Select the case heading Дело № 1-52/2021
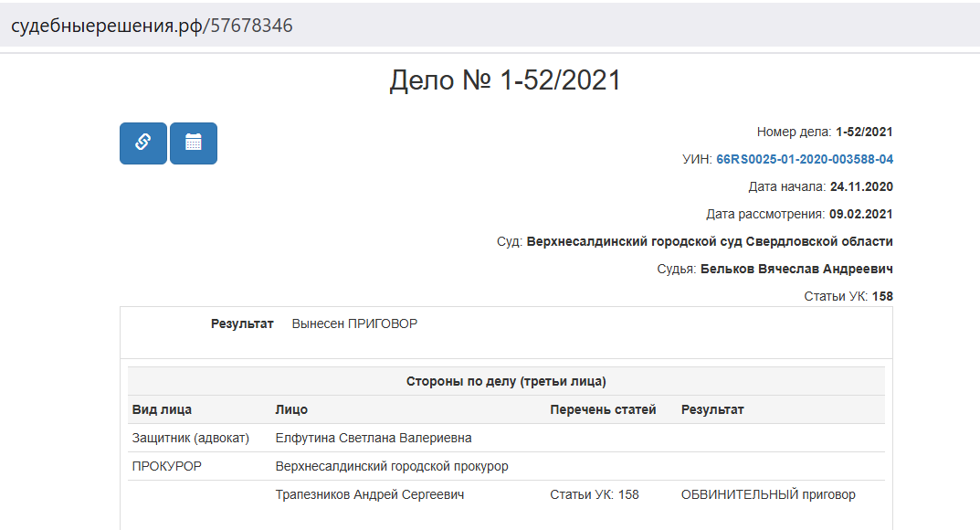Image resolution: width=980 pixels, height=530 pixels. (x=505, y=80)
